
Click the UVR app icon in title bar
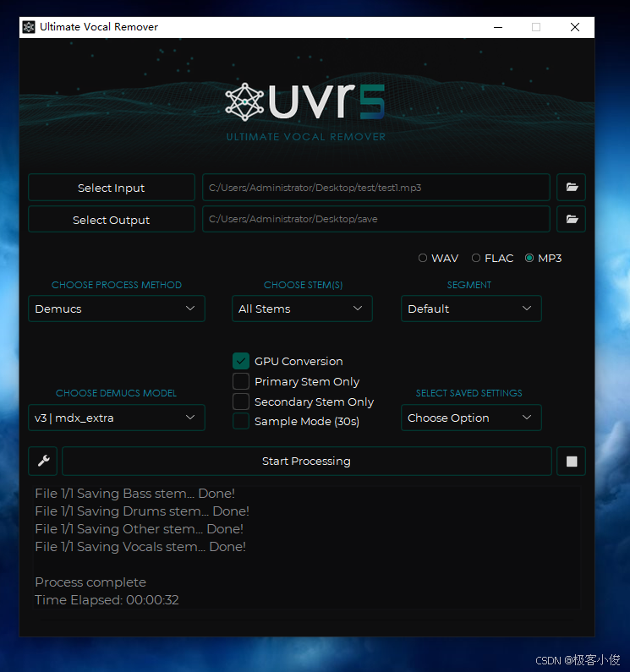point(29,27)
